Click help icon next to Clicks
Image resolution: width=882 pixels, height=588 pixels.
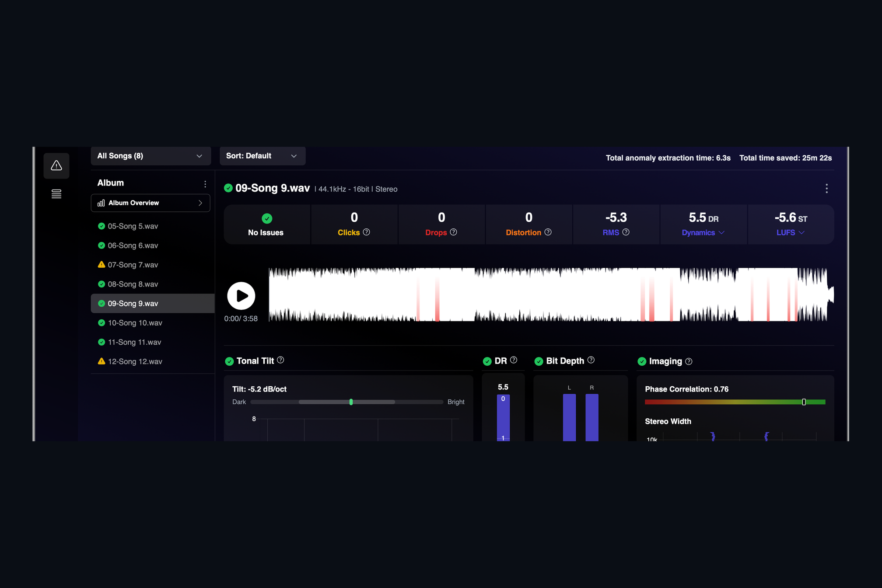(x=367, y=232)
